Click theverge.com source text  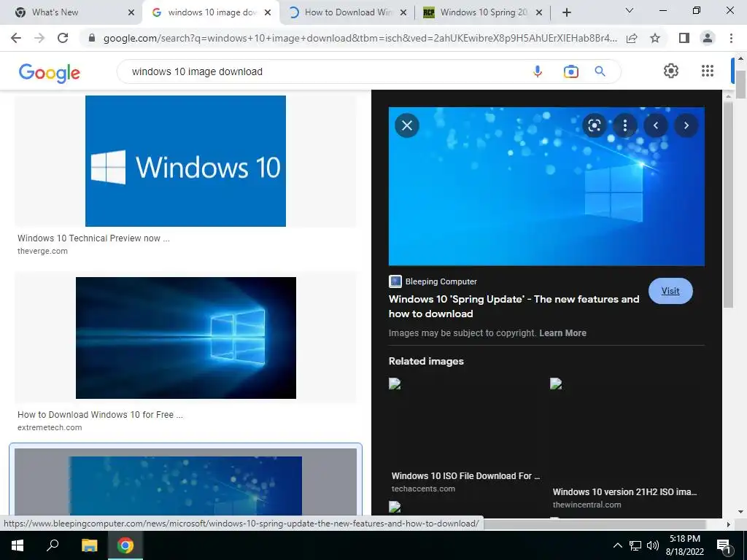(x=42, y=251)
